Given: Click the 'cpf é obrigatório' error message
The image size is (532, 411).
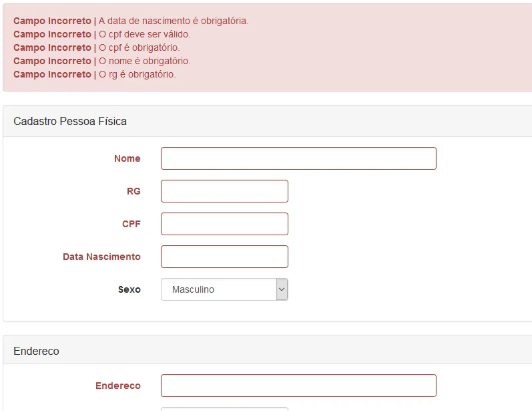Looking at the screenshot, I should pos(139,47).
